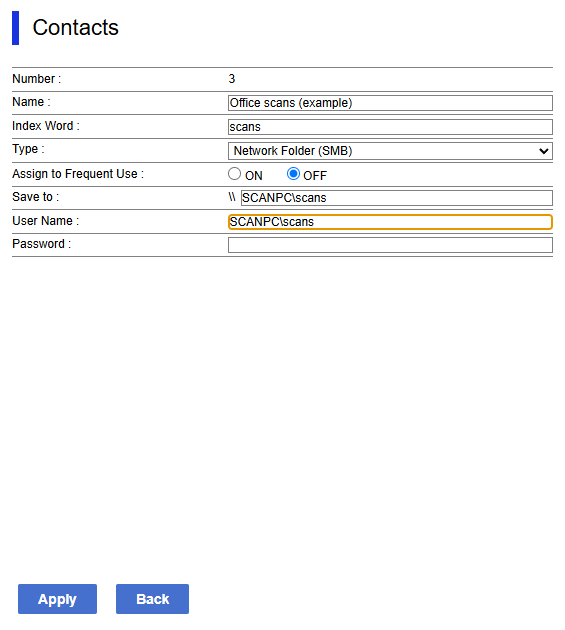Click the 'Type :' label
The height and width of the screenshot is (630, 565).
tap(28, 149)
